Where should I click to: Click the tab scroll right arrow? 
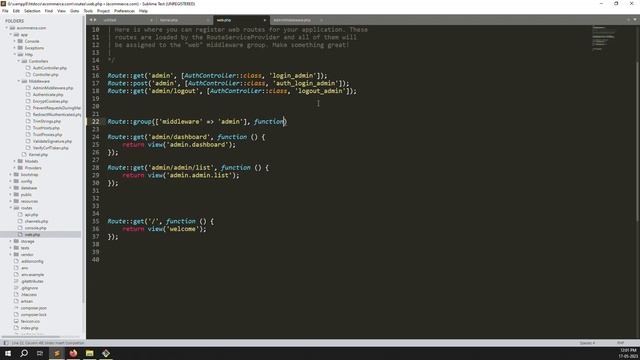point(95,20)
